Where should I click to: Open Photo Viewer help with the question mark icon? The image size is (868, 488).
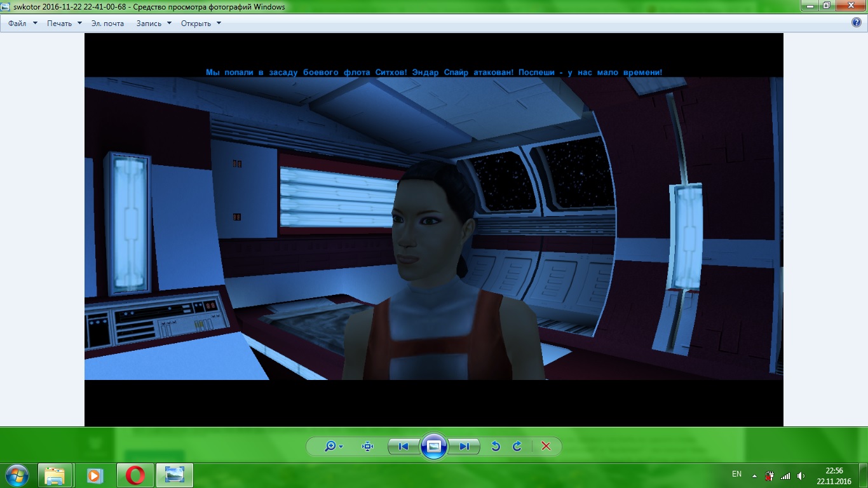coord(856,23)
